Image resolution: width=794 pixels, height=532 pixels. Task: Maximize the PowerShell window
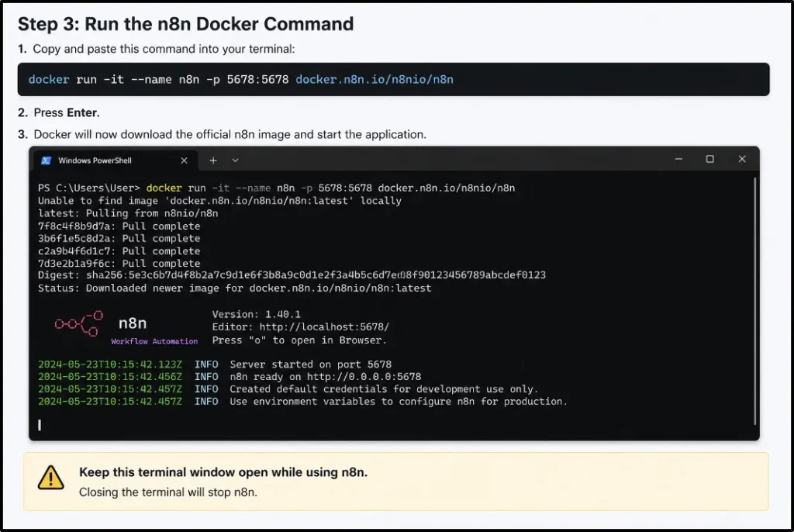[710, 159]
